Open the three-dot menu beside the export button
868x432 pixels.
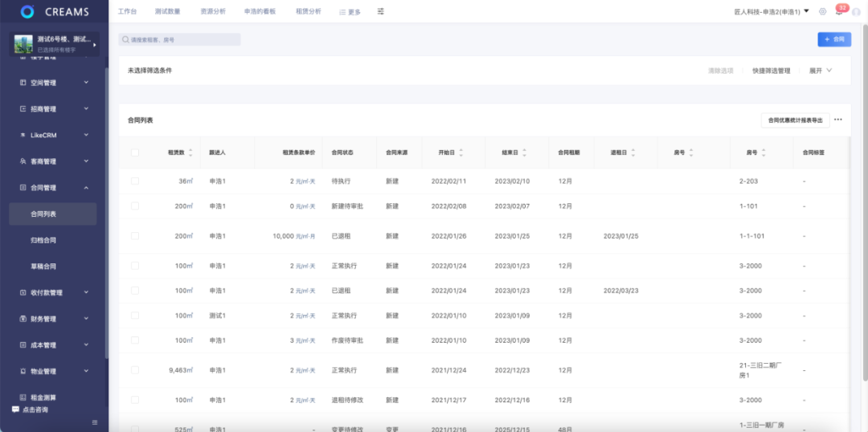[x=838, y=120]
